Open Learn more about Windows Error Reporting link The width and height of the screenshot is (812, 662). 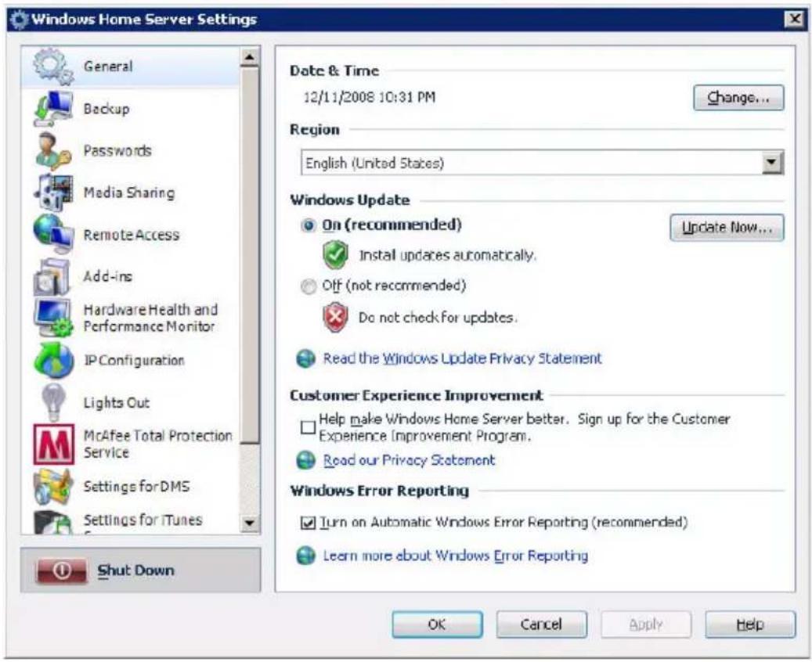(455, 556)
